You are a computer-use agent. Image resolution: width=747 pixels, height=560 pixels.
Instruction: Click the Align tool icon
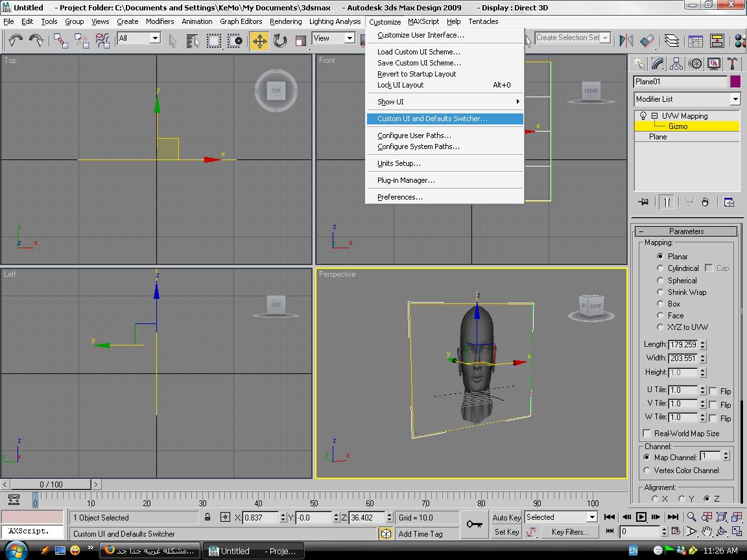(x=647, y=40)
